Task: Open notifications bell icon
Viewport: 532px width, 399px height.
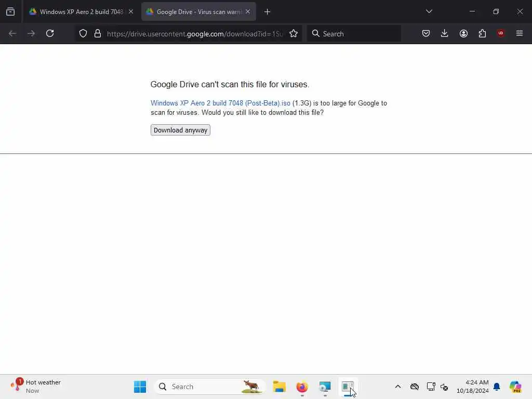Action: [497, 387]
